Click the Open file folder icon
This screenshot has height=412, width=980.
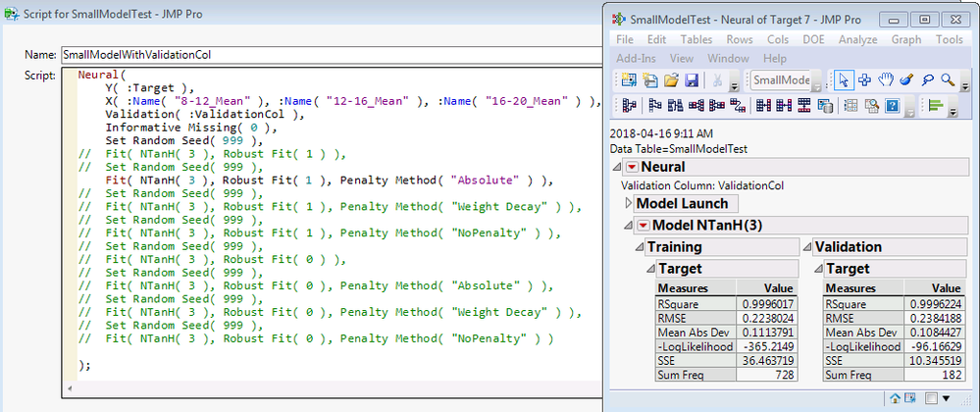click(671, 80)
